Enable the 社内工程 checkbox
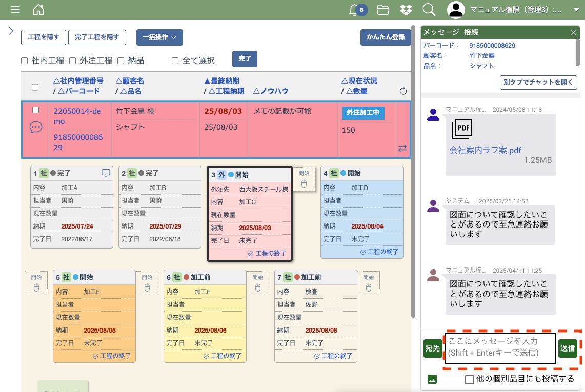 tap(25, 60)
